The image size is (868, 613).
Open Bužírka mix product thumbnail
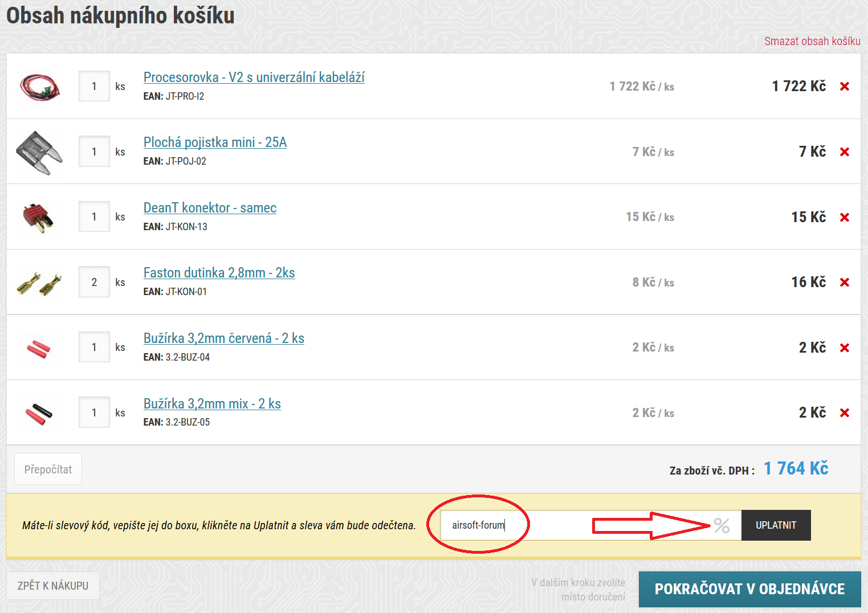(x=39, y=414)
